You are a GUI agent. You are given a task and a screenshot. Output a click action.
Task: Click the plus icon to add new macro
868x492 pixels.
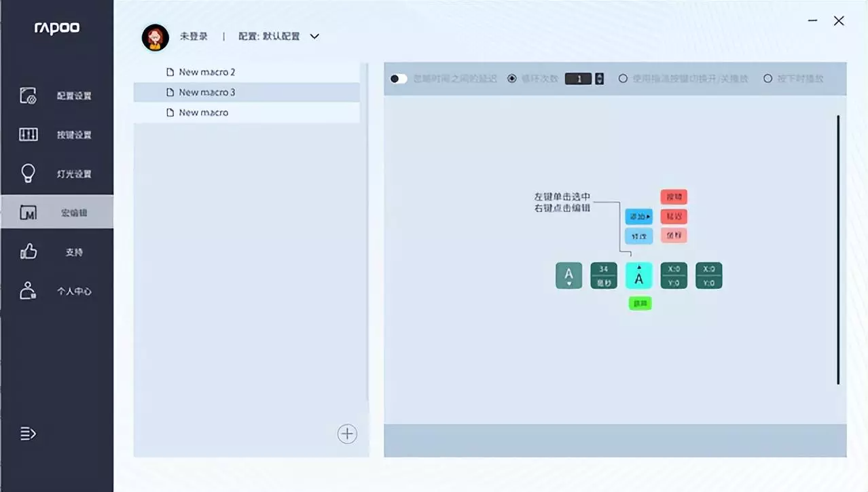(x=347, y=434)
